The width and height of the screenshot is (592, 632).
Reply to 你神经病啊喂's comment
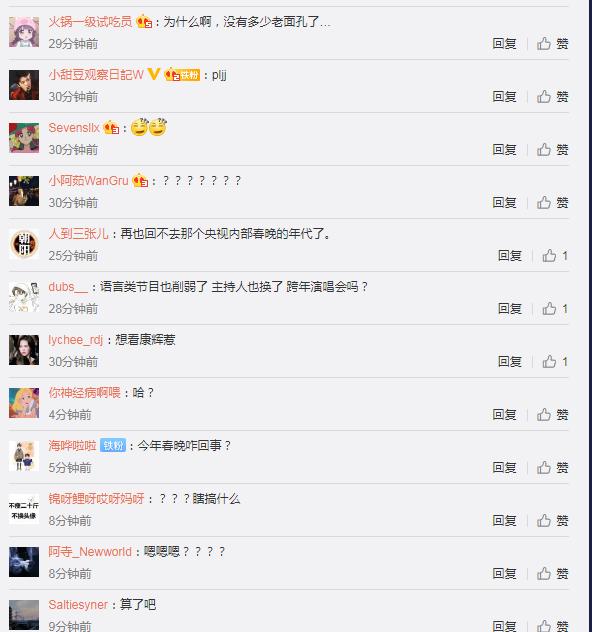point(504,415)
